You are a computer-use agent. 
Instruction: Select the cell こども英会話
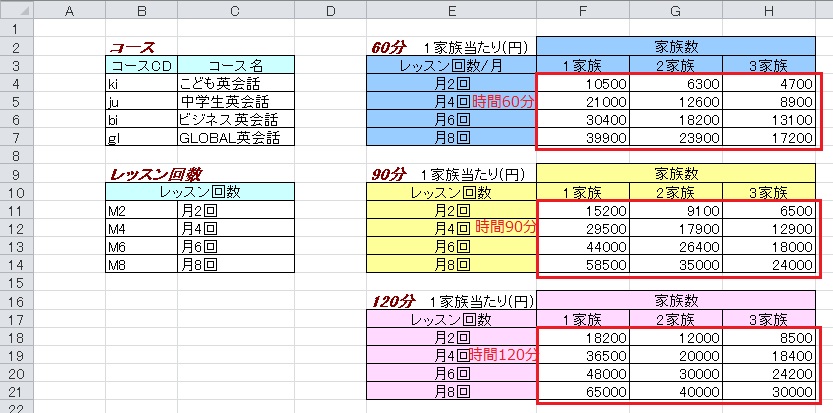click(236, 83)
